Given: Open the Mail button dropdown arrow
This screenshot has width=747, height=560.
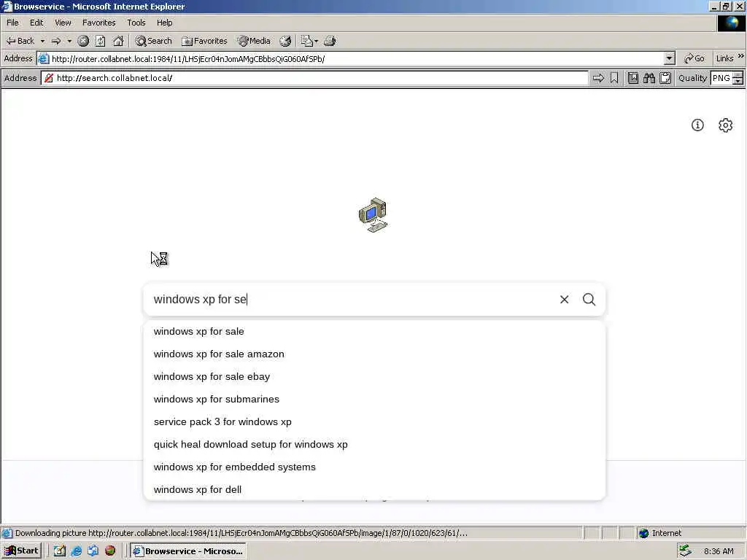Looking at the screenshot, I should click(317, 41).
